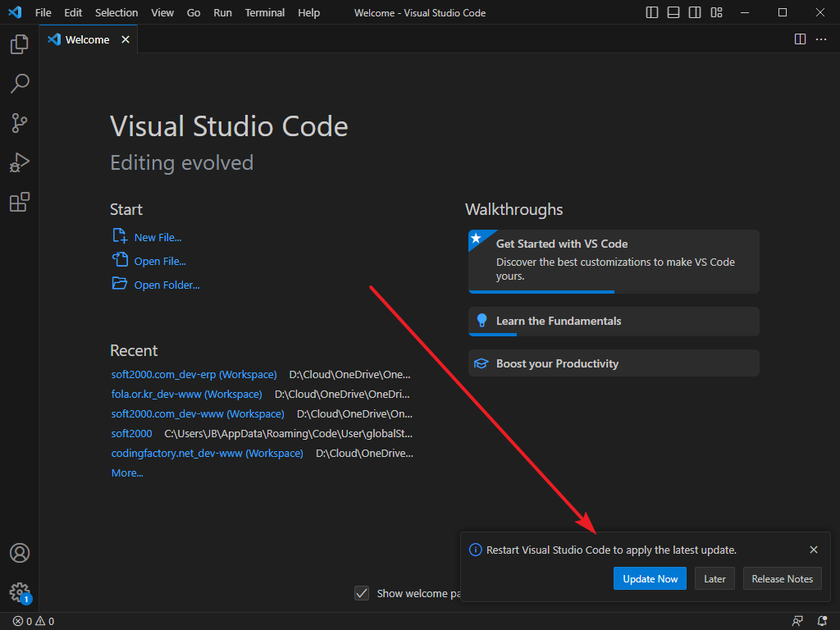
Task: Open the Accounts menu icon
Action: [20, 553]
